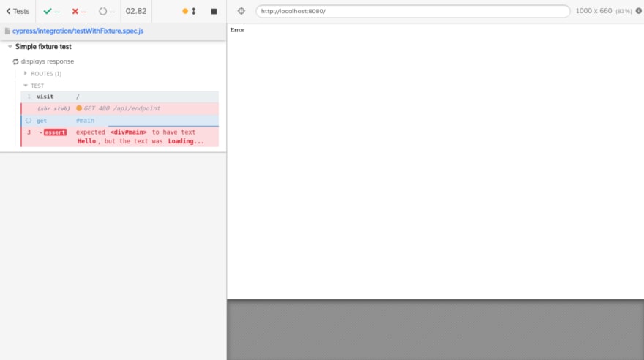The width and height of the screenshot is (644, 360).
Task: Click the pending tests circle icon
Action: click(102, 11)
